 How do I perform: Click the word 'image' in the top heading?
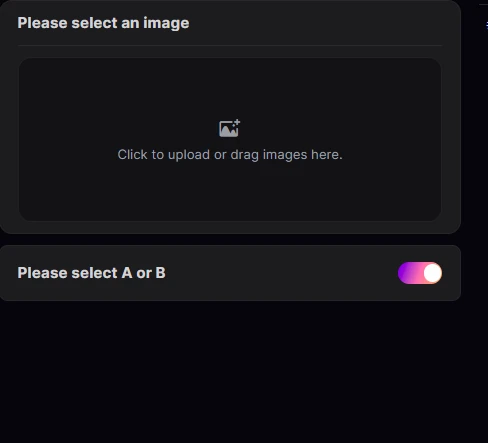pos(166,23)
